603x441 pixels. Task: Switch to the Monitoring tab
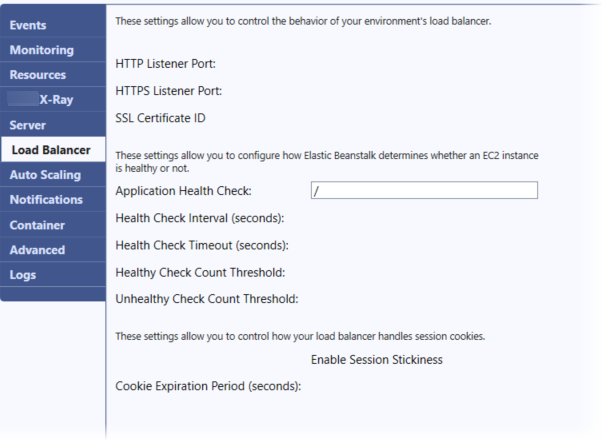coord(41,49)
